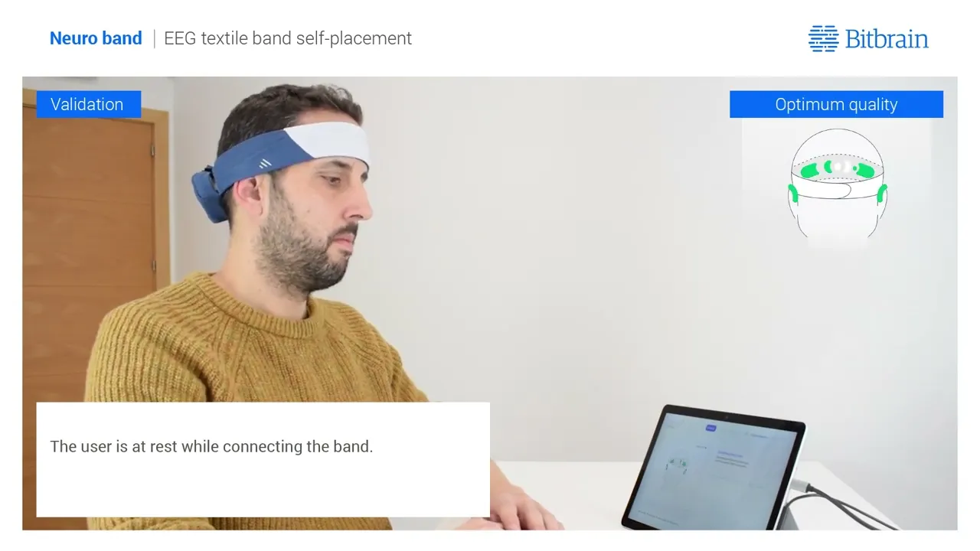Tap the blue button on tablet screen

click(710, 428)
